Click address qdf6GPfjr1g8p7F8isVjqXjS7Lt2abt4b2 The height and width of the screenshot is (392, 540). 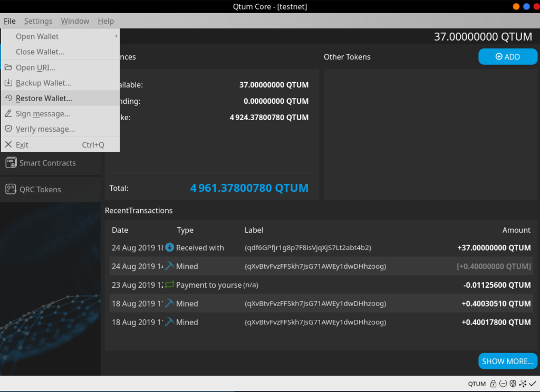click(308, 248)
